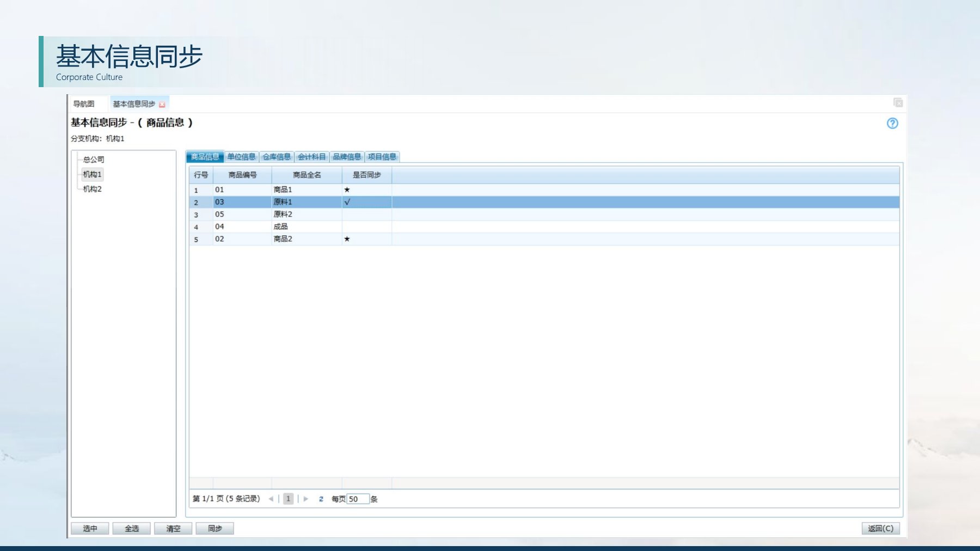Viewport: 980px width, 551px height.
Task: Select 总公司 in the organization tree
Action: [x=94, y=160]
